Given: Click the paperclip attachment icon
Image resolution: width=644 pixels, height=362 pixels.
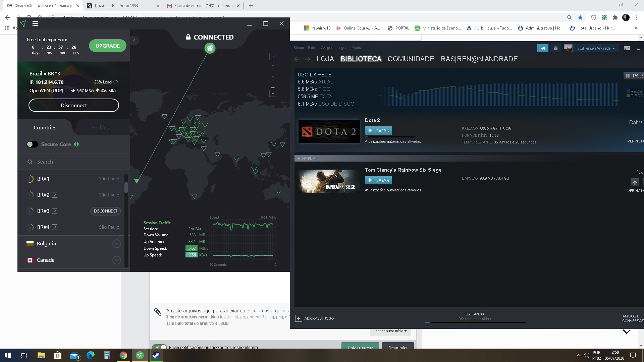Looking at the screenshot, I should point(158,312).
